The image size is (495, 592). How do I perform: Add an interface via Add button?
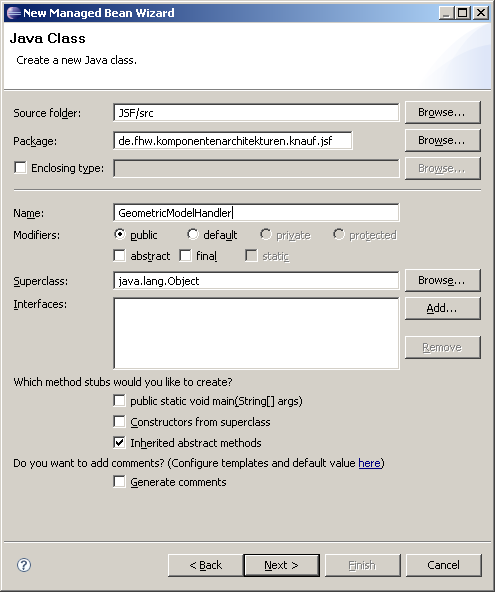pyautogui.click(x=443, y=308)
